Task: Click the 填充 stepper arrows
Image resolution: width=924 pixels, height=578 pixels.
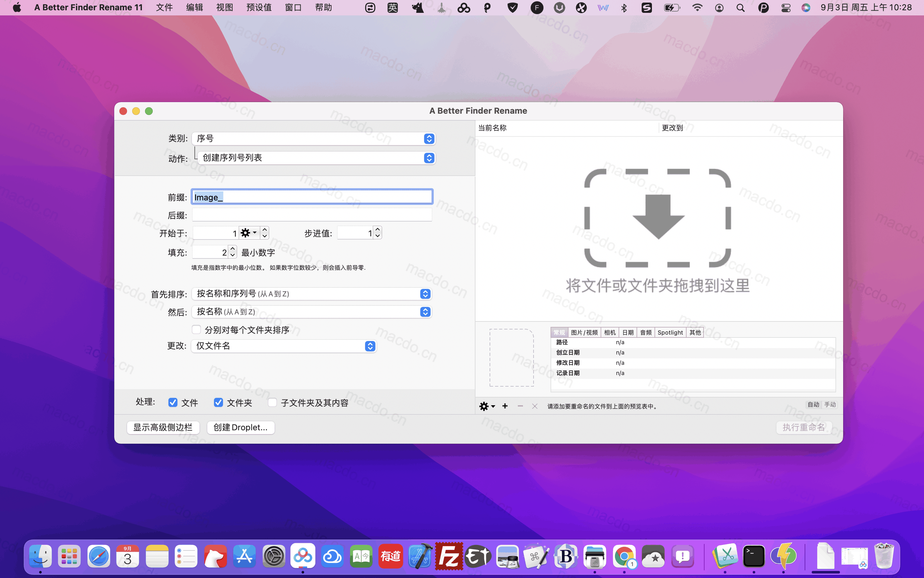Action: 233,252
